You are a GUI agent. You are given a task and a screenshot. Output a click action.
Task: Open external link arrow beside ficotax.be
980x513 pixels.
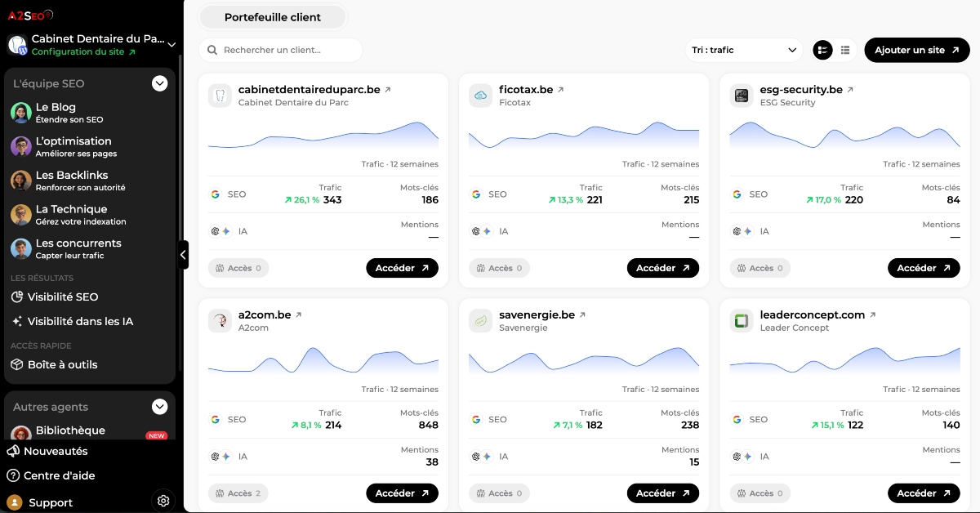click(x=561, y=90)
